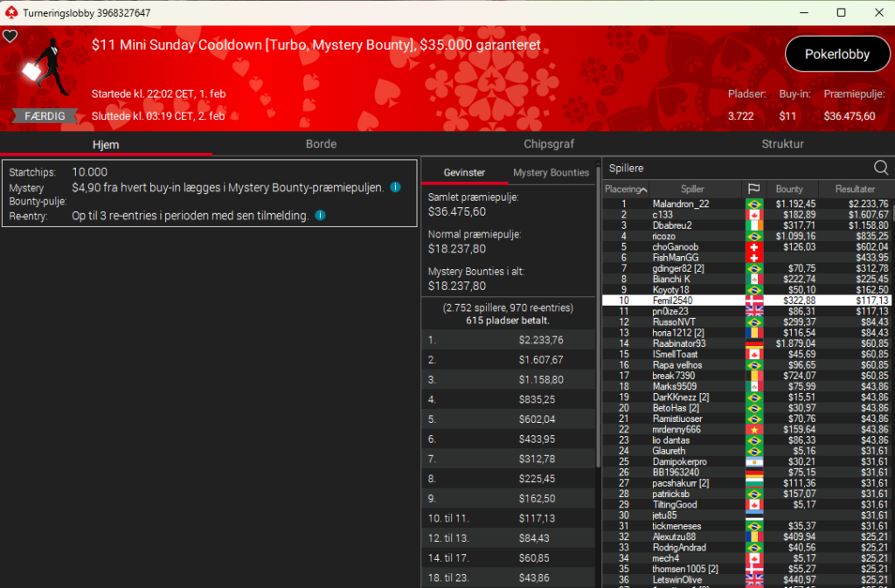This screenshot has height=588, width=895.
Task: Sort by the Spiller column header
Action: [690, 189]
